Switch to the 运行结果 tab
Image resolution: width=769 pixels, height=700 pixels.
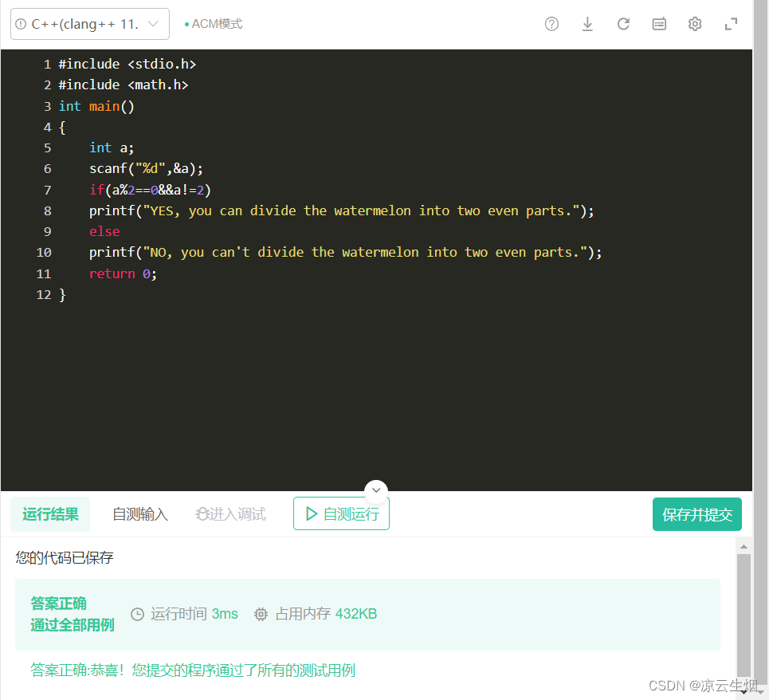pos(50,514)
